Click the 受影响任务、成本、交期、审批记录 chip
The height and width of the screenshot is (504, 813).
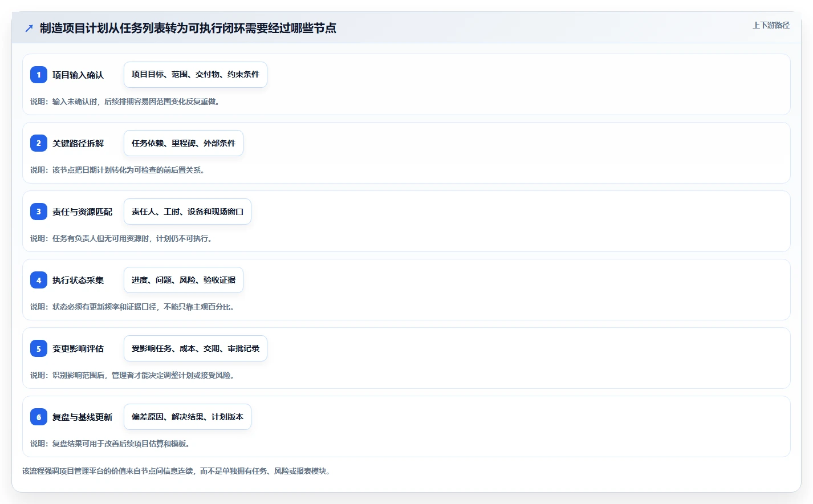pyautogui.click(x=196, y=348)
